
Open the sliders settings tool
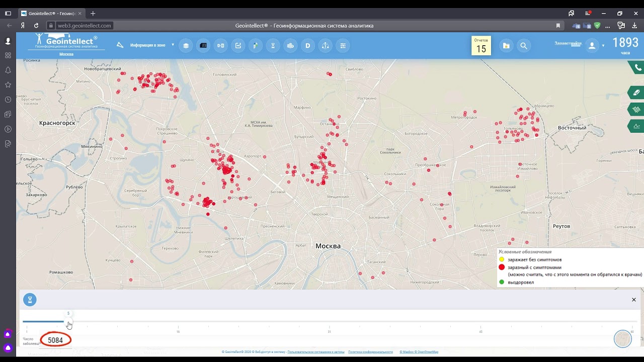[343, 46]
